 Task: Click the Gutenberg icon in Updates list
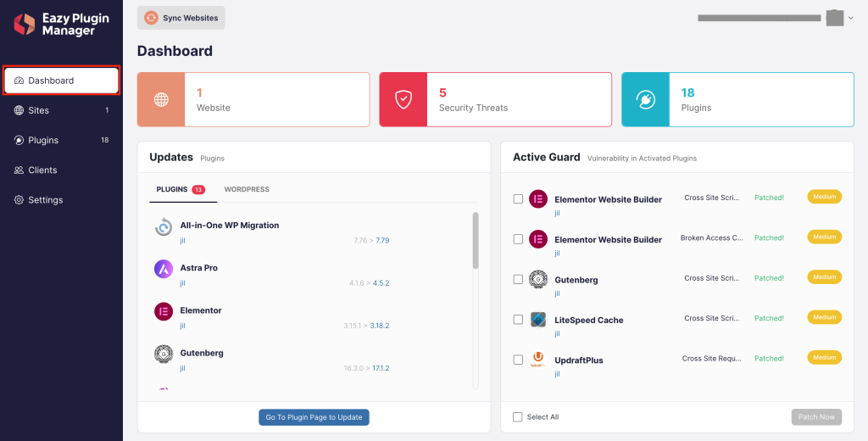coord(164,354)
